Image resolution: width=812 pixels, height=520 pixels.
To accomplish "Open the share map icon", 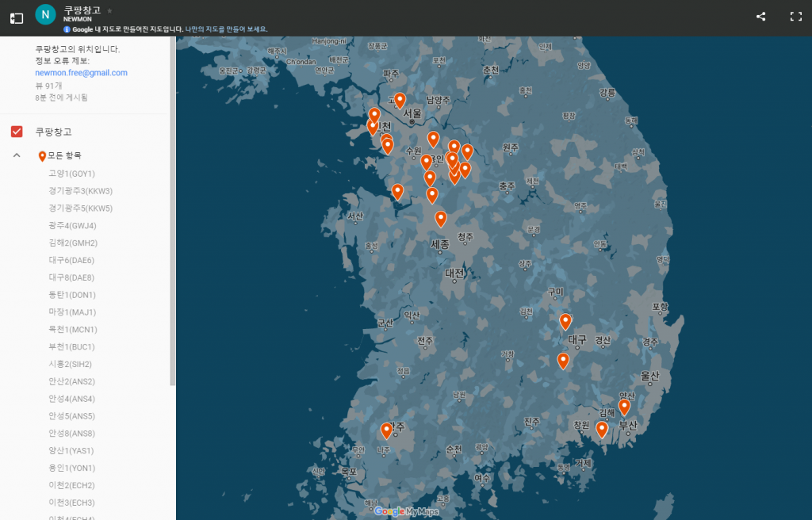I will 760,17.
